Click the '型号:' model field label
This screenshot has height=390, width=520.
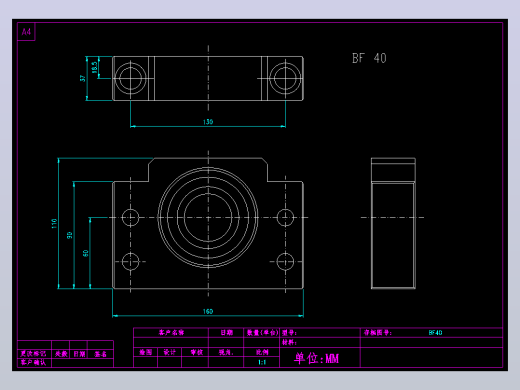click(x=289, y=332)
